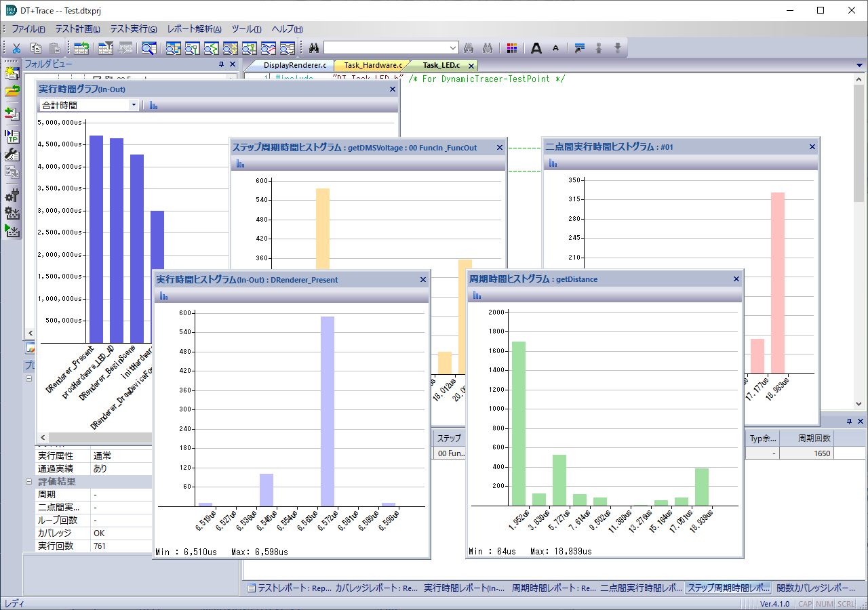Screen dimensions: 868x610
Task: Open the テスト実行 menu
Action: click(133, 29)
